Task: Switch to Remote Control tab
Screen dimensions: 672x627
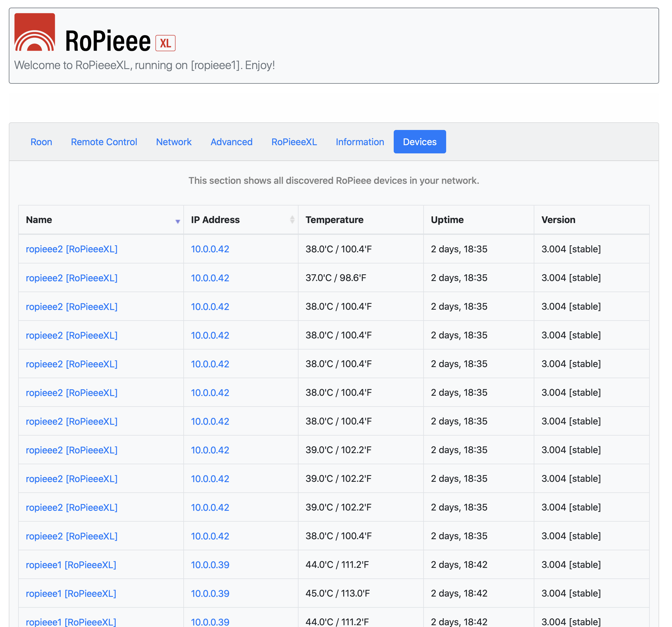Action: (x=104, y=142)
